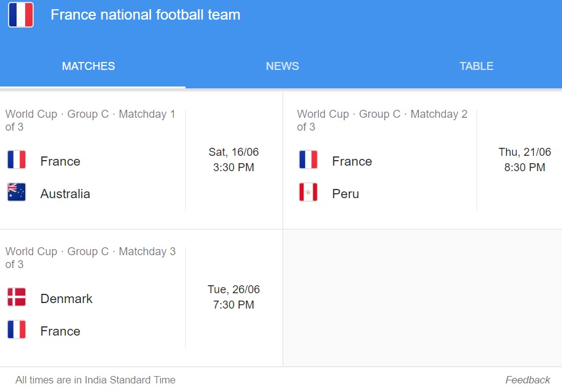Click the Australia flag icon

click(17, 192)
